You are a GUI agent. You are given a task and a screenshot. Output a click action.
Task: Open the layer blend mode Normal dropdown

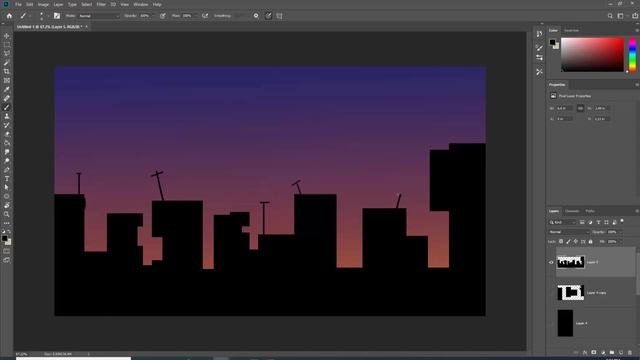pyautogui.click(x=569, y=232)
